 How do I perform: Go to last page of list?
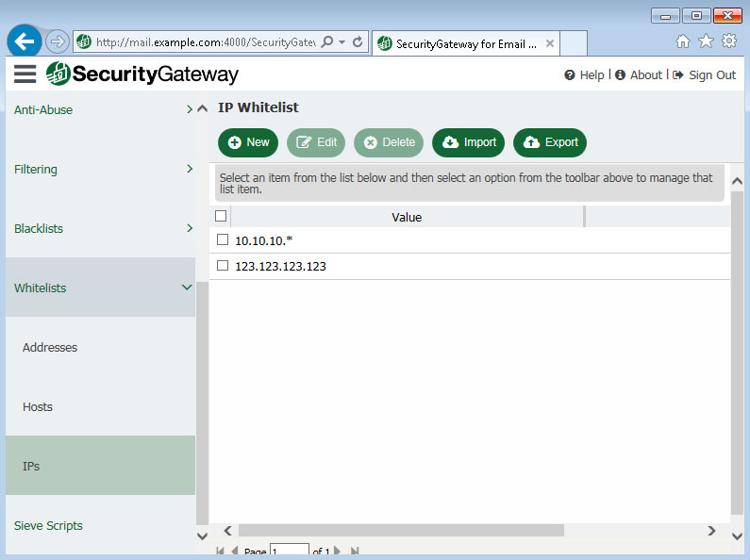point(355,551)
